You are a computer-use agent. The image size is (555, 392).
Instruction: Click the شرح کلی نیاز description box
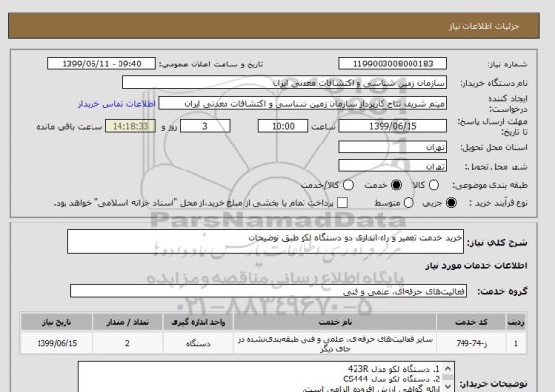[266, 242]
